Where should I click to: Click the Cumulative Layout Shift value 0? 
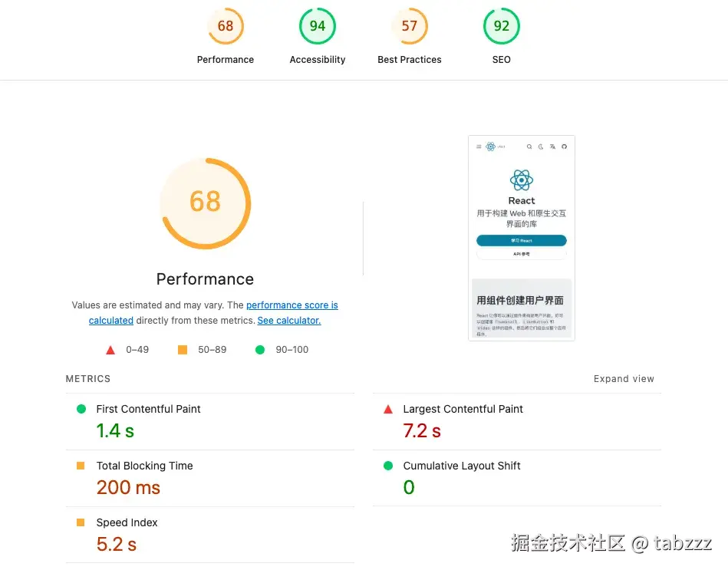(409, 487)
